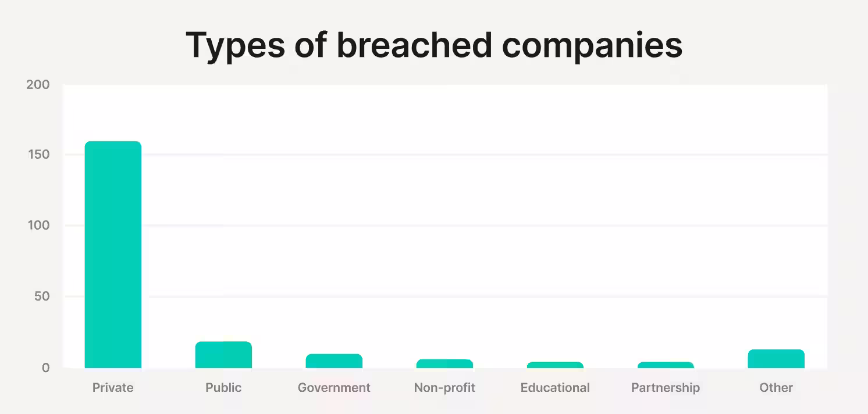Click the 0 y-axis value

[x=45, y=367]
